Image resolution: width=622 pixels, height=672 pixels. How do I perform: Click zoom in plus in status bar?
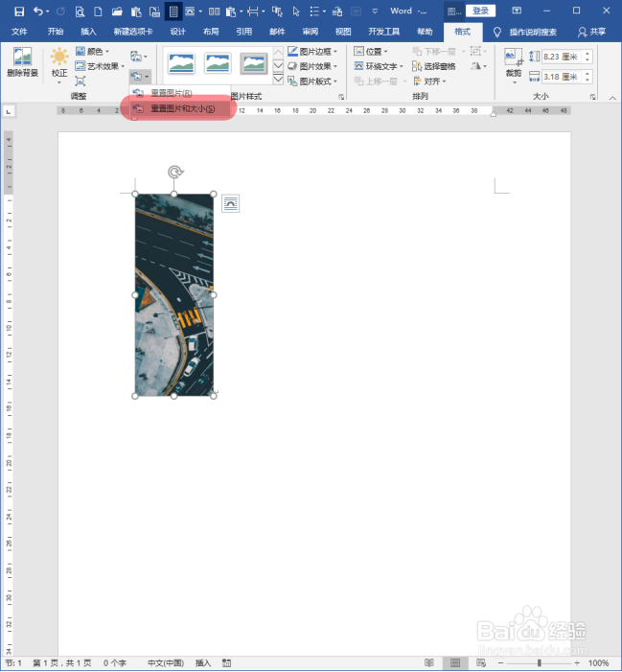577,663
